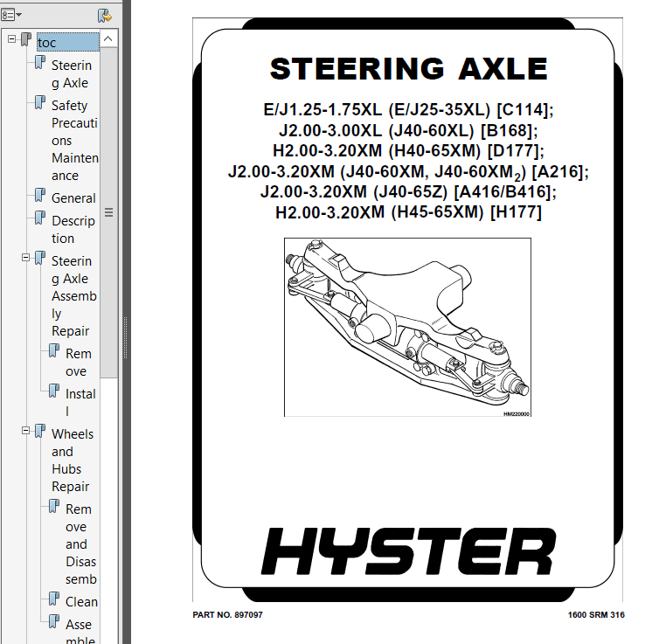Screen dimensions: 652x644
Task: Click the Clean bookmark icon
Action: point(54,599)
